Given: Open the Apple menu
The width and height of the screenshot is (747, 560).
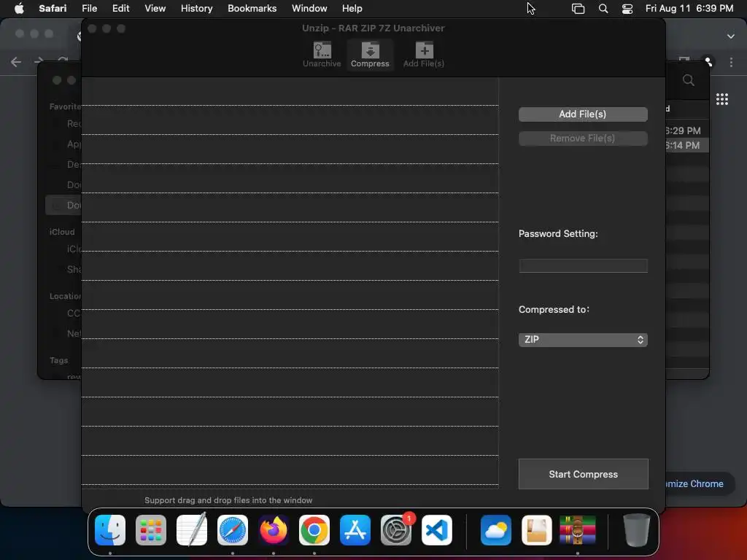Looking at the screenshot, I should 19,9.
